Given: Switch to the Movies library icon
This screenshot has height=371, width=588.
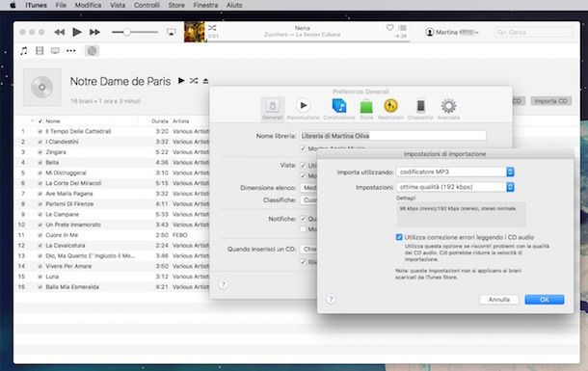Looking at the screenshot, I should (40, 50).
